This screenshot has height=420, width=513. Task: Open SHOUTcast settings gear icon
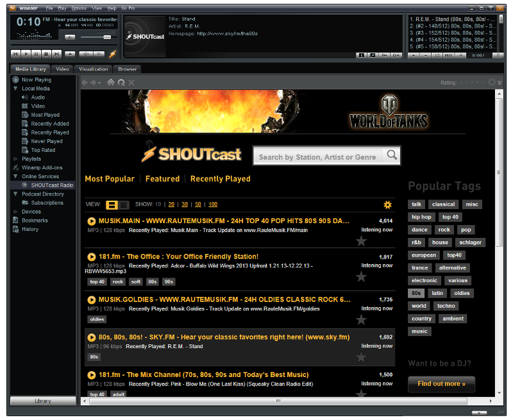coord(387,205)
